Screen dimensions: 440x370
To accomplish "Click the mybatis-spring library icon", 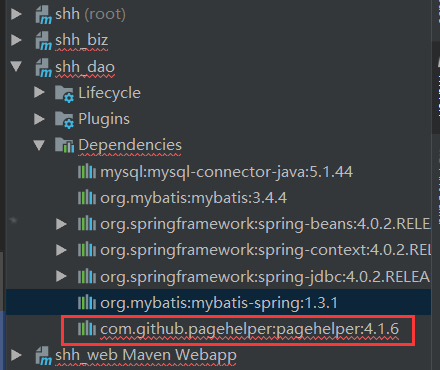I will (x=87, y=303).
